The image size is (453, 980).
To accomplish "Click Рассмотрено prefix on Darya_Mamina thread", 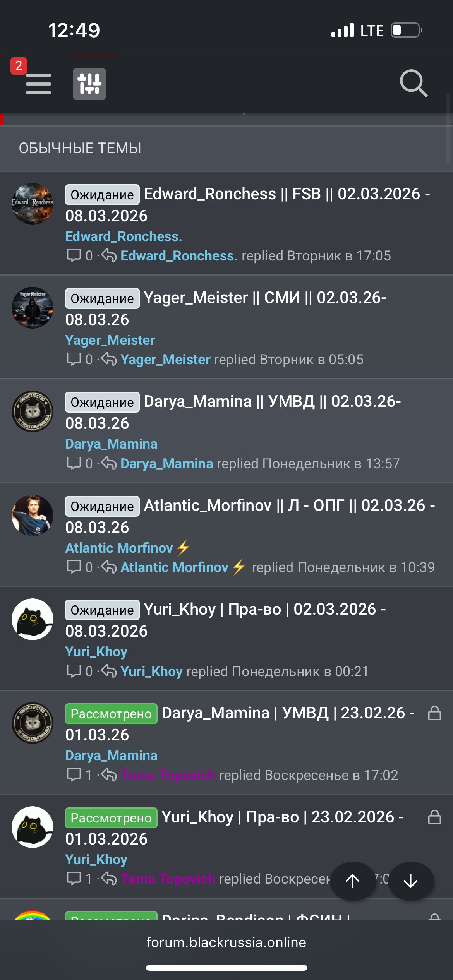I will (111, 714).
